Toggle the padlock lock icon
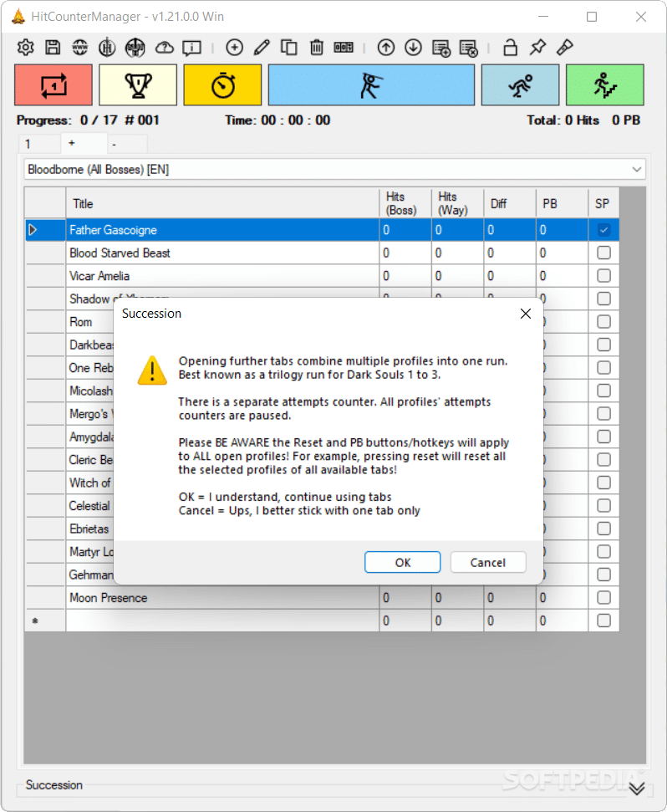The width and height of the screenshot is (667, 812). 510,47
